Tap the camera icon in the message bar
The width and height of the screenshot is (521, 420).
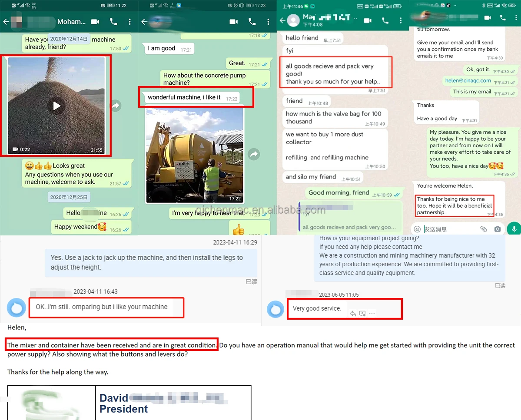498,229
